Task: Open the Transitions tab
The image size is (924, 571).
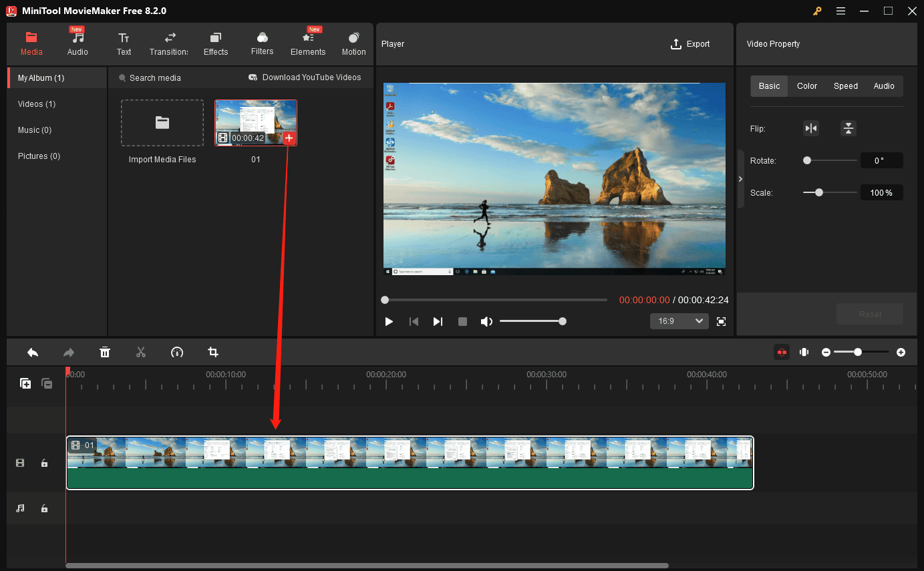Action: pos(169,44)
